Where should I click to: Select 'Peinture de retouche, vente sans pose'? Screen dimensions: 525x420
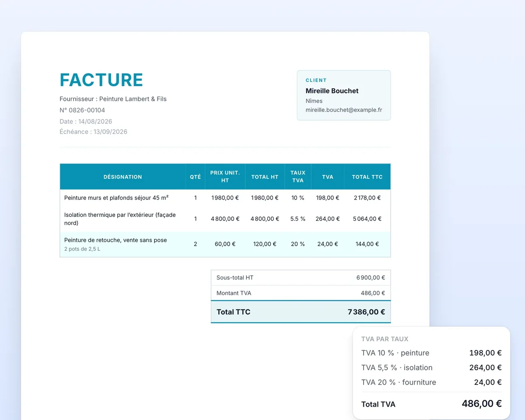pos(115,240)
